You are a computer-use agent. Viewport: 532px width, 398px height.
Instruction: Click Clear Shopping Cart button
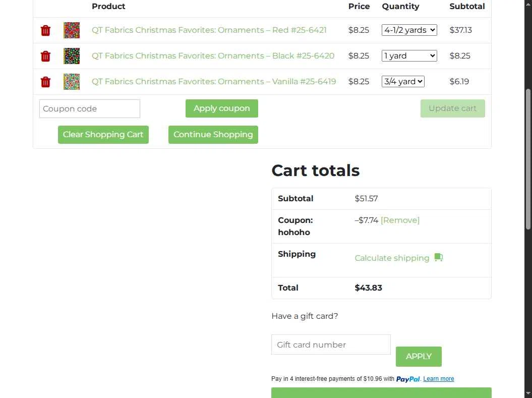tap(103, 134)
